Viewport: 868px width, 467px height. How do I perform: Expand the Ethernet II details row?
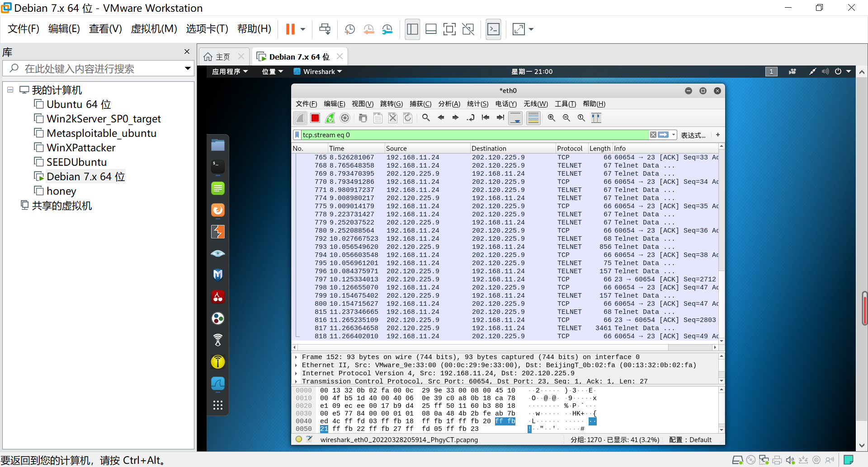click(x=296, y=365)
